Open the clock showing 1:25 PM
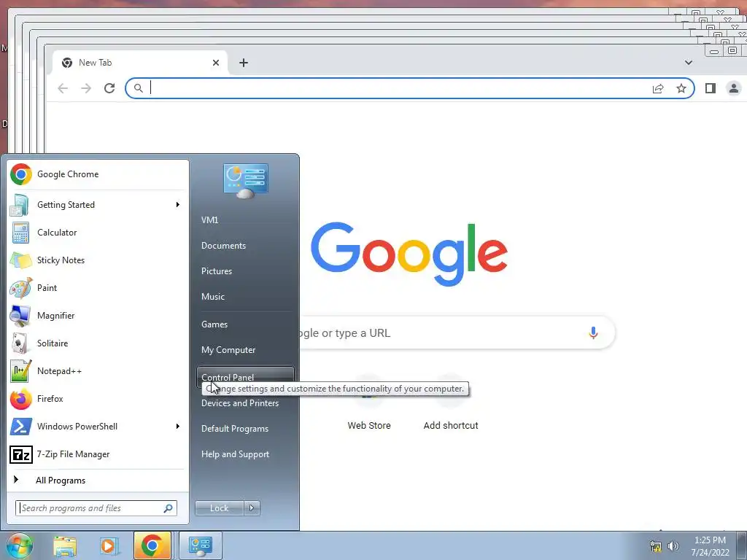This screenshot has height=560, width=747. [x=710, y=546]
